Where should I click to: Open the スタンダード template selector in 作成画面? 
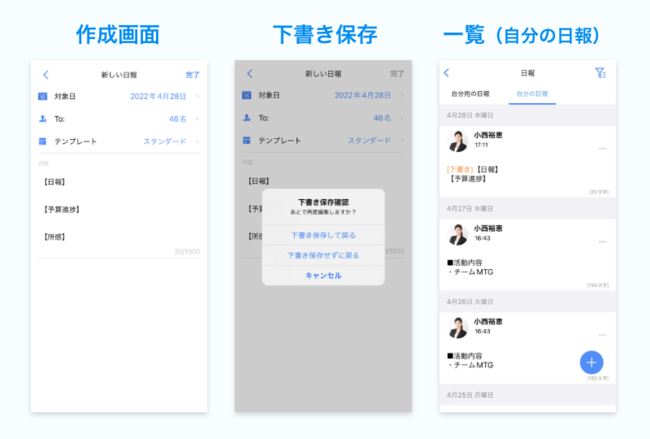coord(166,141)
